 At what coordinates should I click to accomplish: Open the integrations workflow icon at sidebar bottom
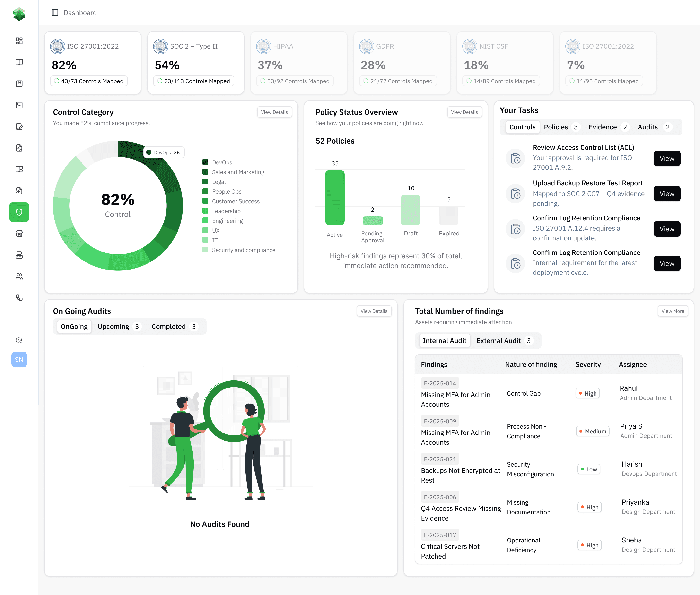click(x=19, y=298)
